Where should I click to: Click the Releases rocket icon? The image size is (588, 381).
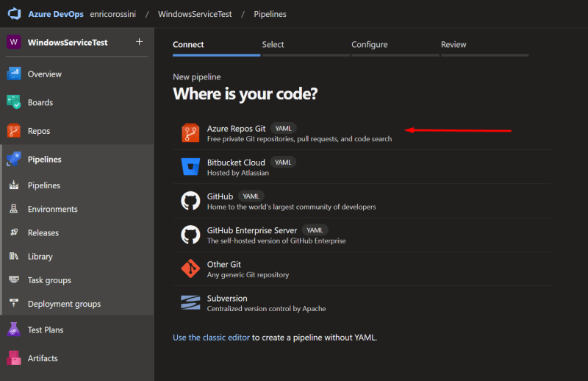14,232
